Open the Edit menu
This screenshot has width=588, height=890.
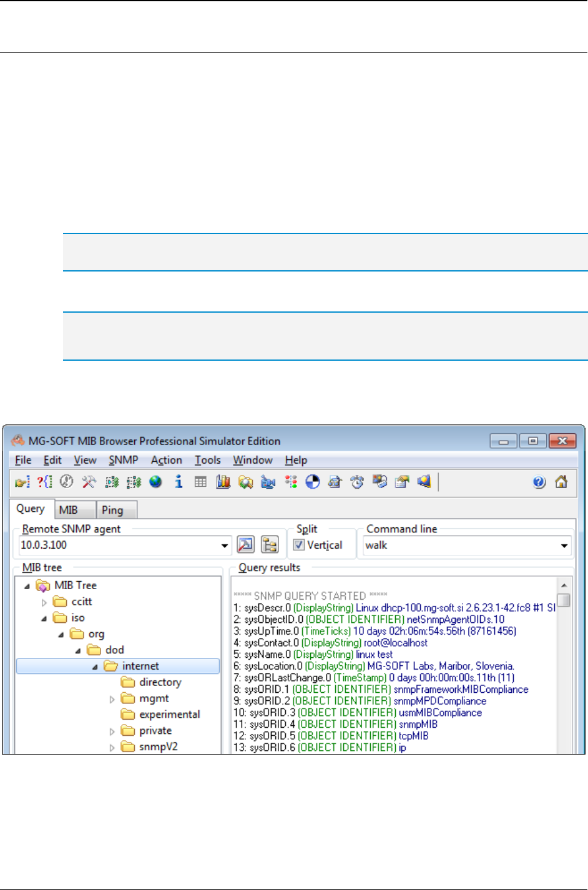52,460
